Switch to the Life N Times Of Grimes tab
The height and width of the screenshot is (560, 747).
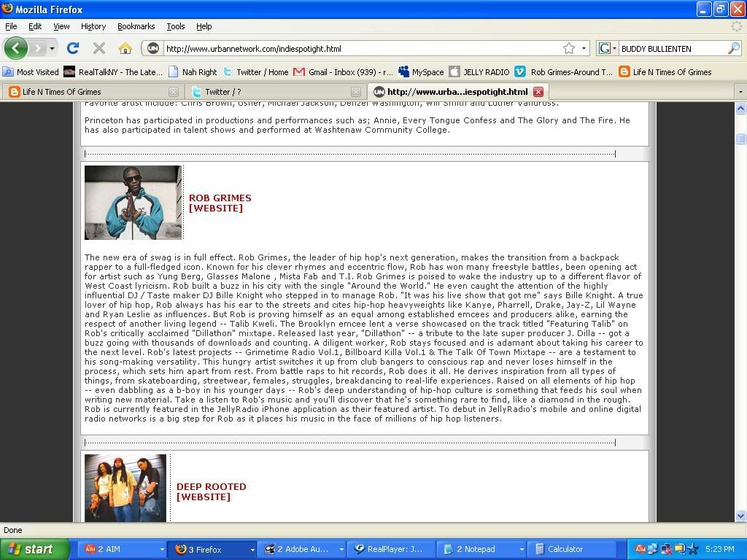tap(92, 91)
